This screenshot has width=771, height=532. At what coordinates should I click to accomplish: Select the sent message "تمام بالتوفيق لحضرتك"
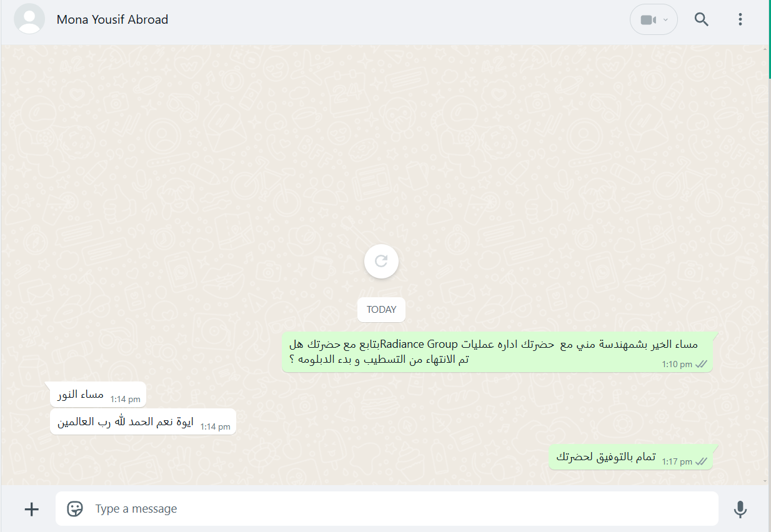tap(630, 457)
